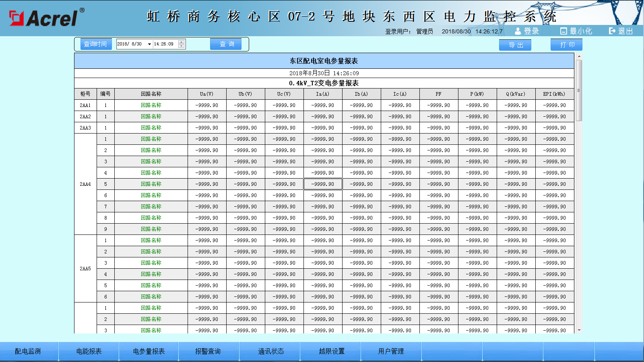The width and height of the screenshot is (644, 362).
Task: Click number 7 cell under cabinet 2AA4
Action: click(105, 207)
